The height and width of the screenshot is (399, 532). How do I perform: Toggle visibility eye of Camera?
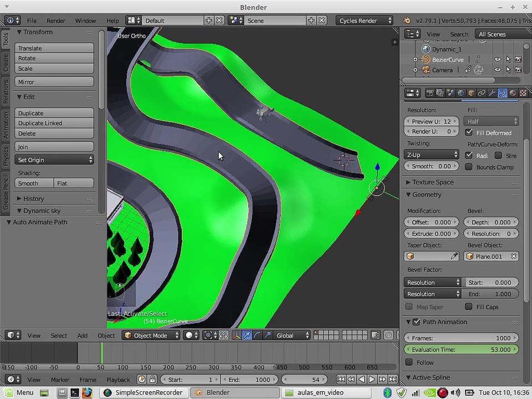(x=498, y=70)
